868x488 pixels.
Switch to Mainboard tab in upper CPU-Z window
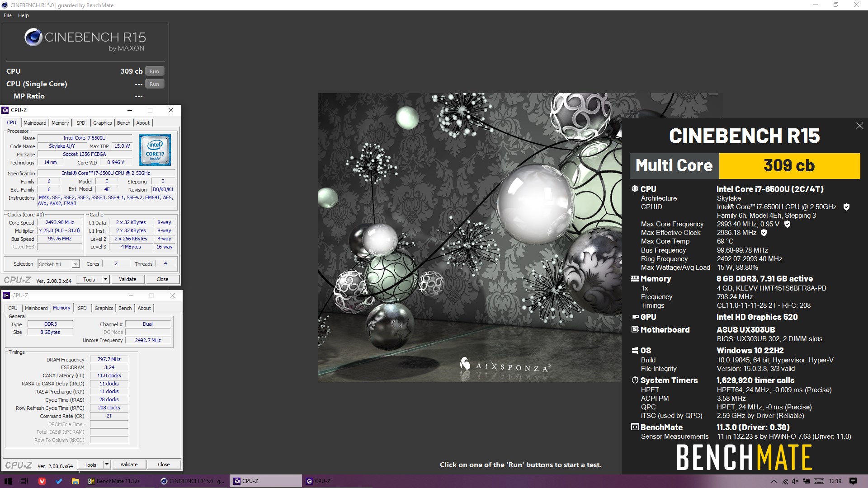pyautogui.click(x=35, y=123)
